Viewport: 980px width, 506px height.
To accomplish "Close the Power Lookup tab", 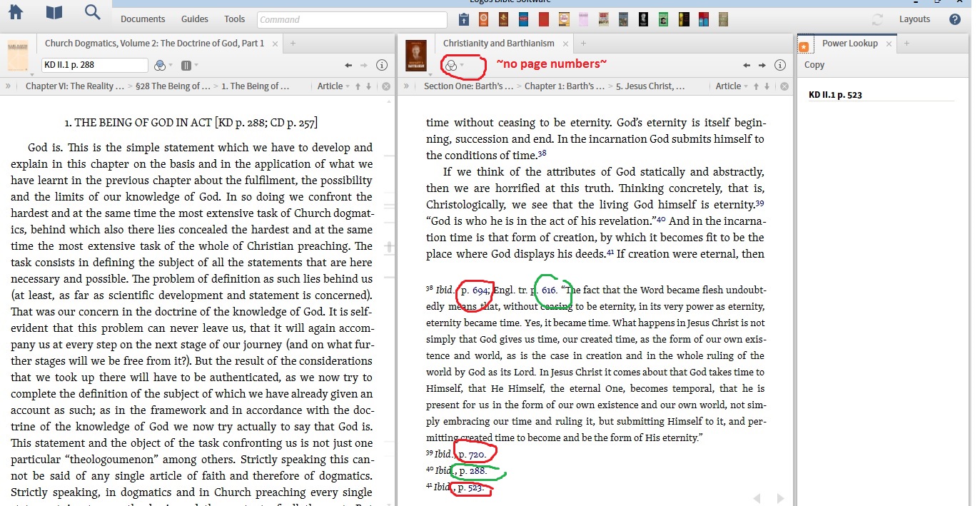I will point(889,44).
